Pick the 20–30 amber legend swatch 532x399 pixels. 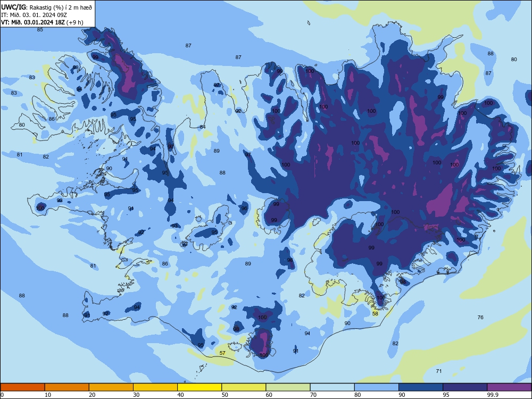tap(111, 387)
